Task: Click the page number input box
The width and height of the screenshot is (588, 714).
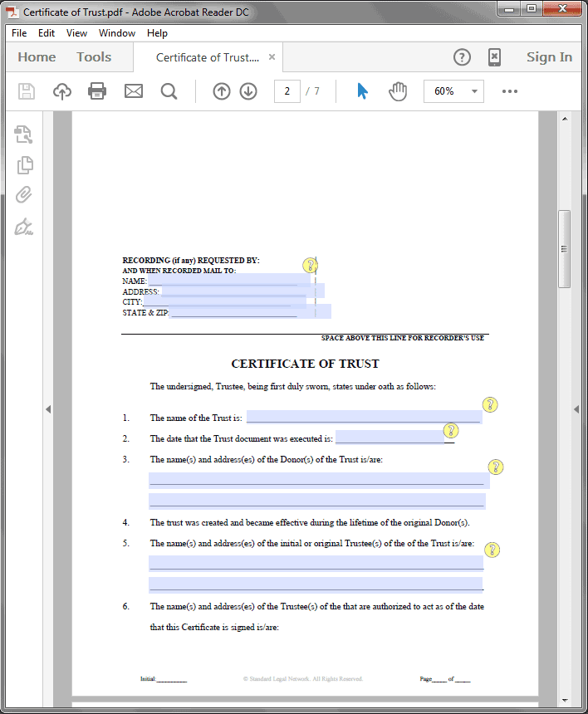Action: (x=287, y=91)
